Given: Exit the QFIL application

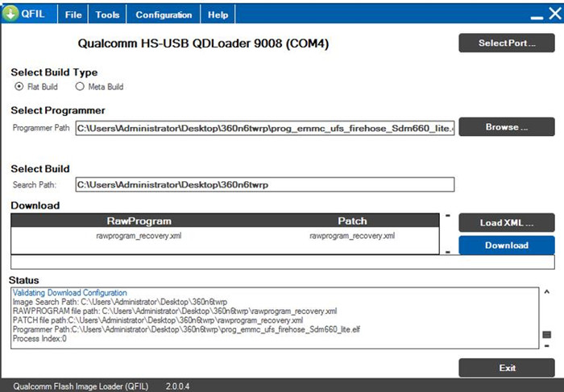Looking at the screenshot, I should pos(507,368).
